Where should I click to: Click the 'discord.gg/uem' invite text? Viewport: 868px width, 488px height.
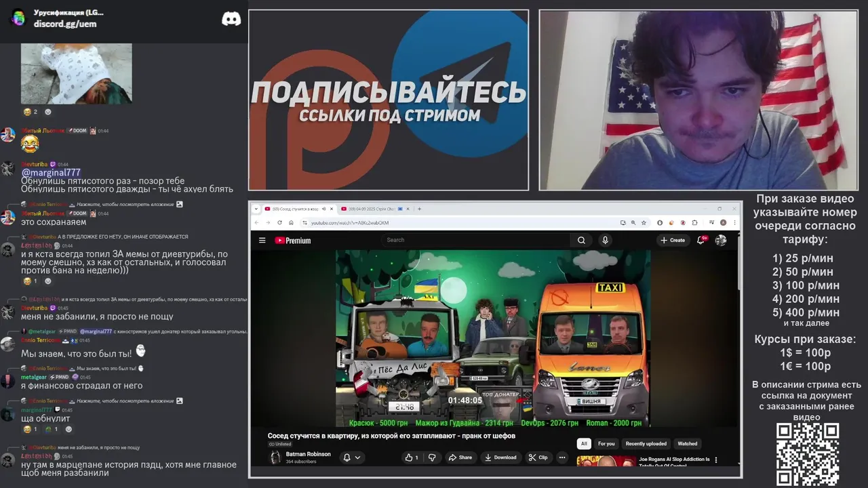click(x=65, y=24)
